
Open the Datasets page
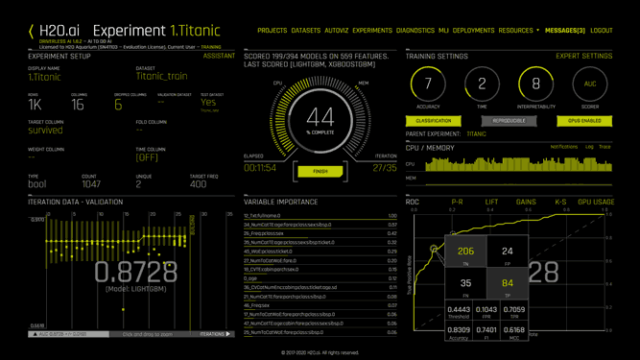point(306,31)
